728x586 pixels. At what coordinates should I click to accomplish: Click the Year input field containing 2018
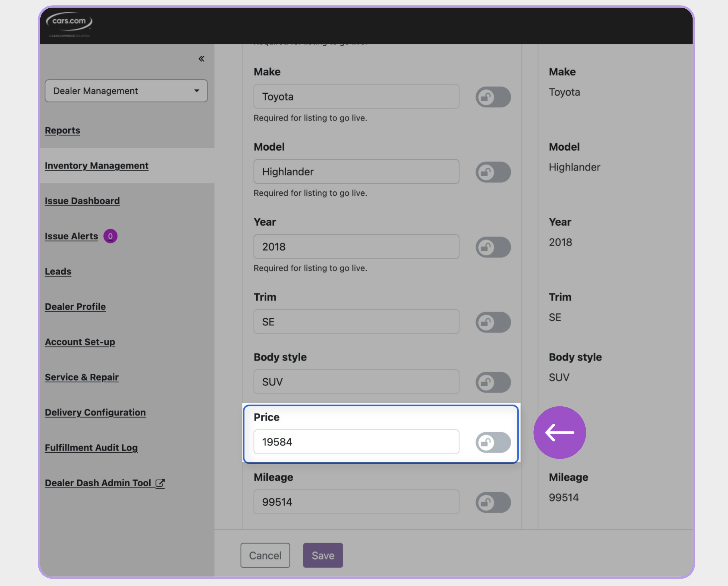(356, 246)
